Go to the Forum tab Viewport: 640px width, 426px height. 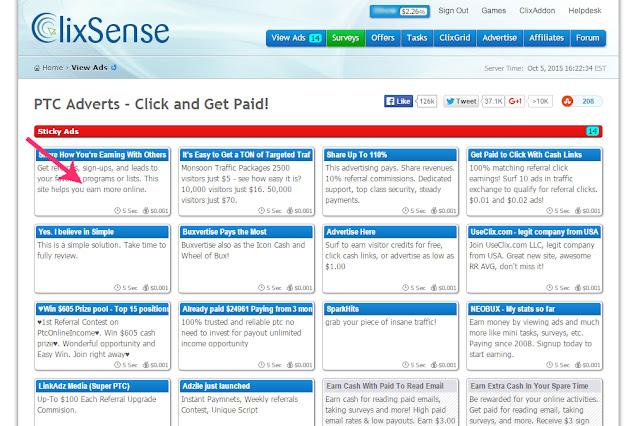coord(588,38)
